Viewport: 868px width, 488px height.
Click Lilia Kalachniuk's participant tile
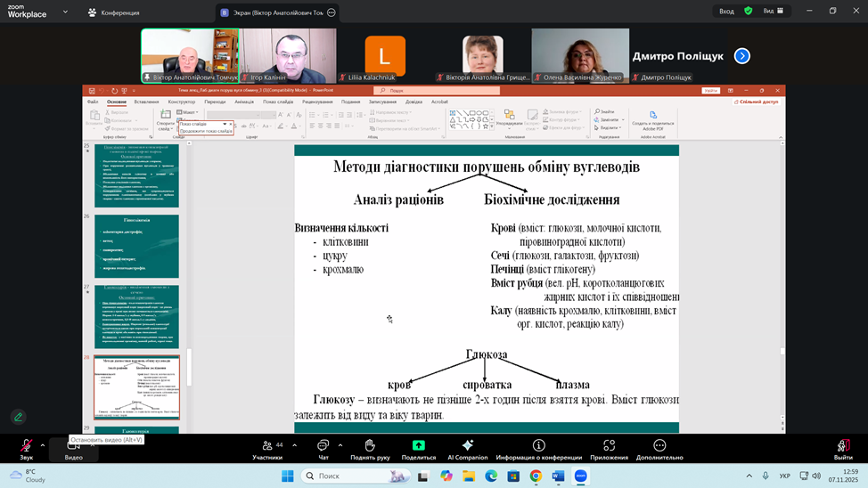(x=385, y=56)
